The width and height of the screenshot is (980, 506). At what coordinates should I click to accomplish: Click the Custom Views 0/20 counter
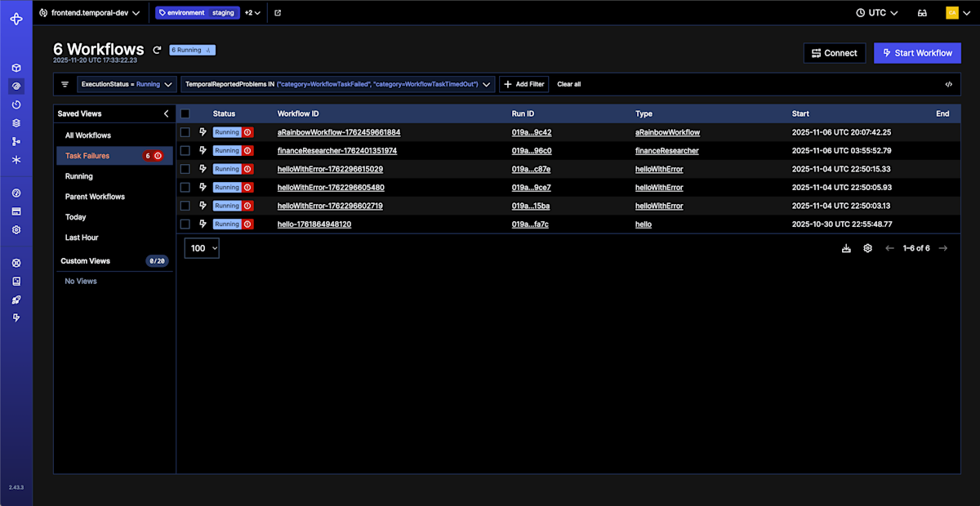click(x=157, y=261)
